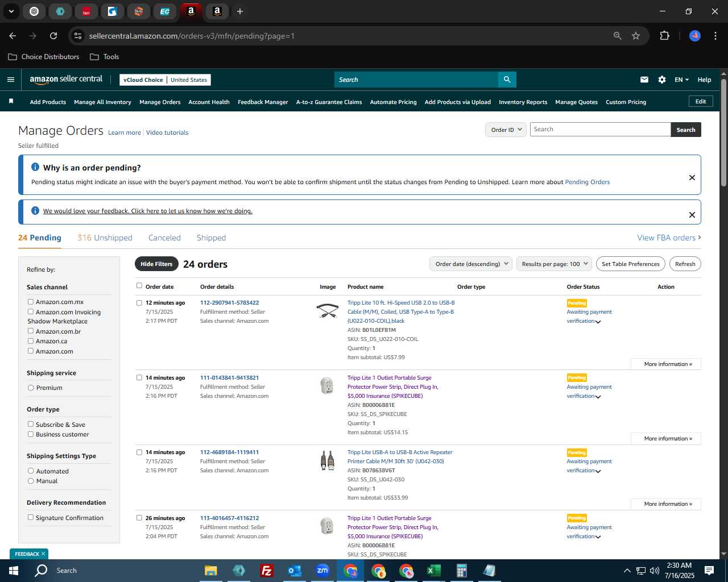Image resolution: width=728 pixels, height=582 pixels.
Task: Click the Hide Filters button
Action: pos(156,264)
